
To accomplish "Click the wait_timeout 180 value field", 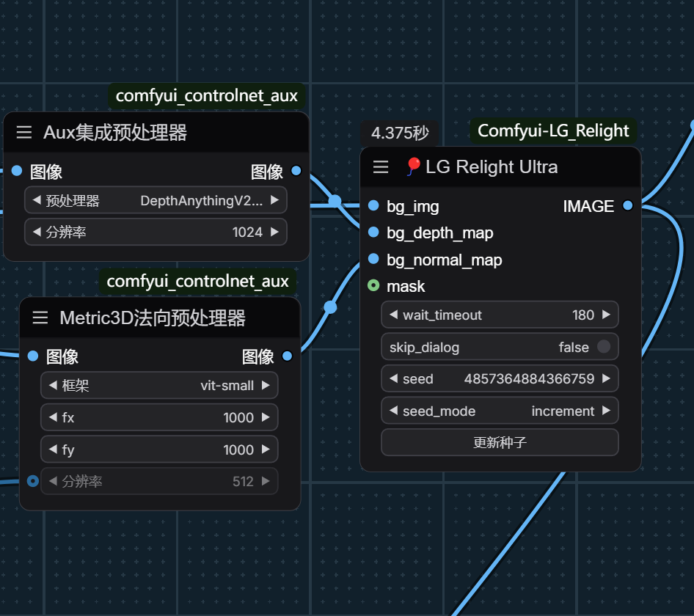I will (500, 315).
